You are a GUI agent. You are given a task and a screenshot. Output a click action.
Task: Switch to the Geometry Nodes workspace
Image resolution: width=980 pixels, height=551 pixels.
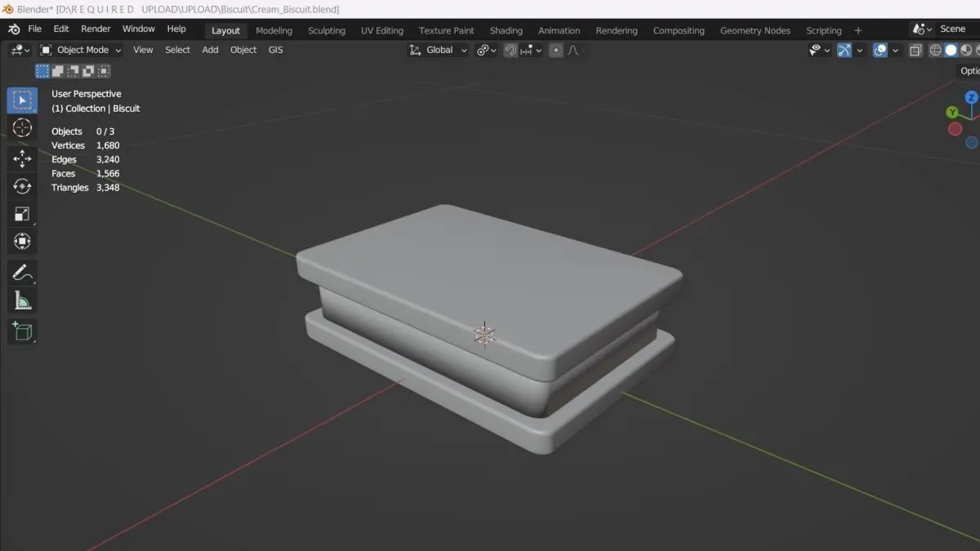[755, 30]
